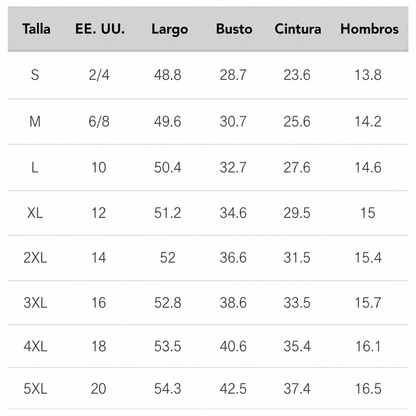Viewport: 416px width, 416px height.
Task: Click the 30.7 Busto value
Action: [x=233, y=121]
